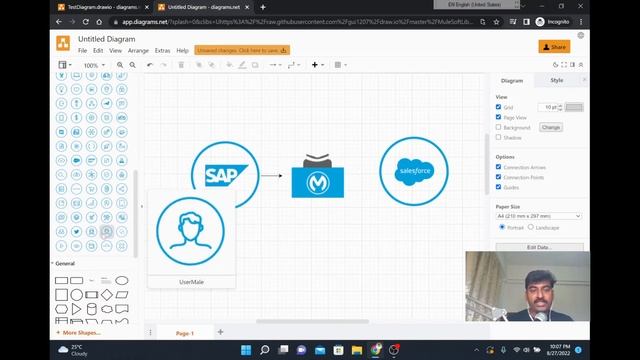Select the Twitter bird icon in shape library
This screenshot has height=360, width=640.
[x=76, y=231]
